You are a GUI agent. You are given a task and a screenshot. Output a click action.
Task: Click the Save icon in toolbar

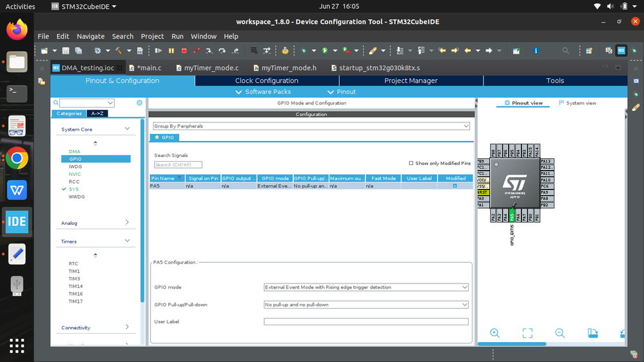pyautogui.click(x=65, y=51)
